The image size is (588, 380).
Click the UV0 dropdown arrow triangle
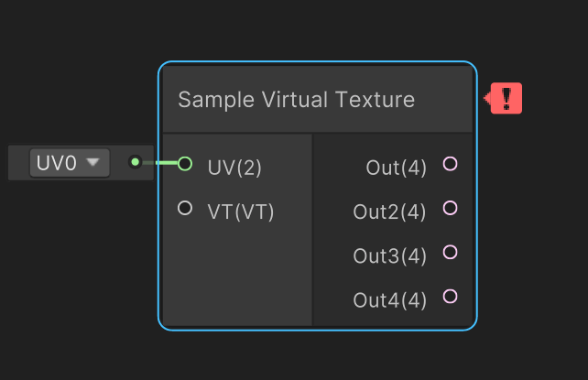(x=93, y=163)
